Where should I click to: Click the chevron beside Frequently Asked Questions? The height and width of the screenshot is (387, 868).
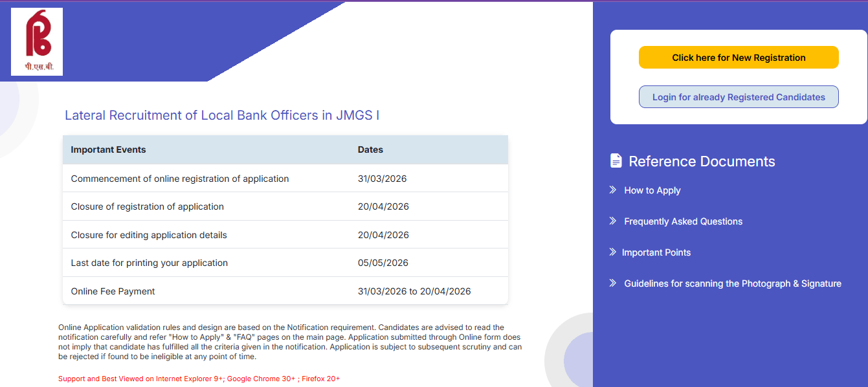[612, 221]
